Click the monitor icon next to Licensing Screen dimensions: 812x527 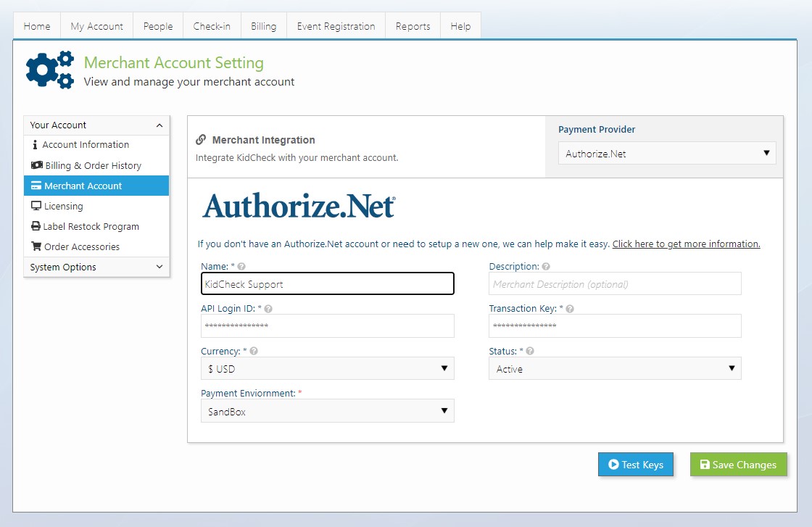coord(36,206)
